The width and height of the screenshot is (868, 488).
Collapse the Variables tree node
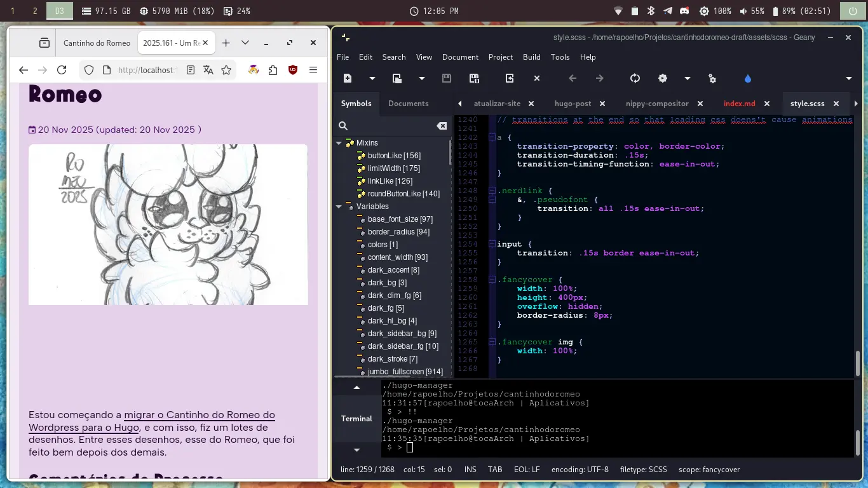(339, 207)
